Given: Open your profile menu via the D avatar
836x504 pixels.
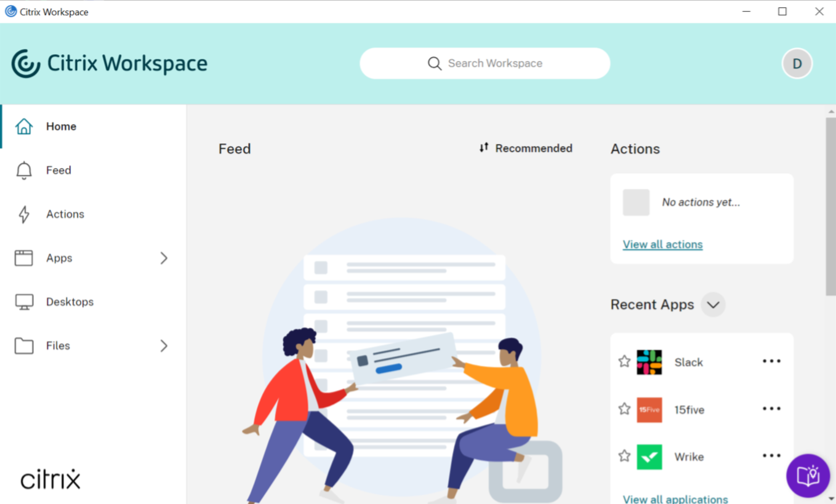Looking at the screenshot, I should pyautogui.click(x=797, y=63).
